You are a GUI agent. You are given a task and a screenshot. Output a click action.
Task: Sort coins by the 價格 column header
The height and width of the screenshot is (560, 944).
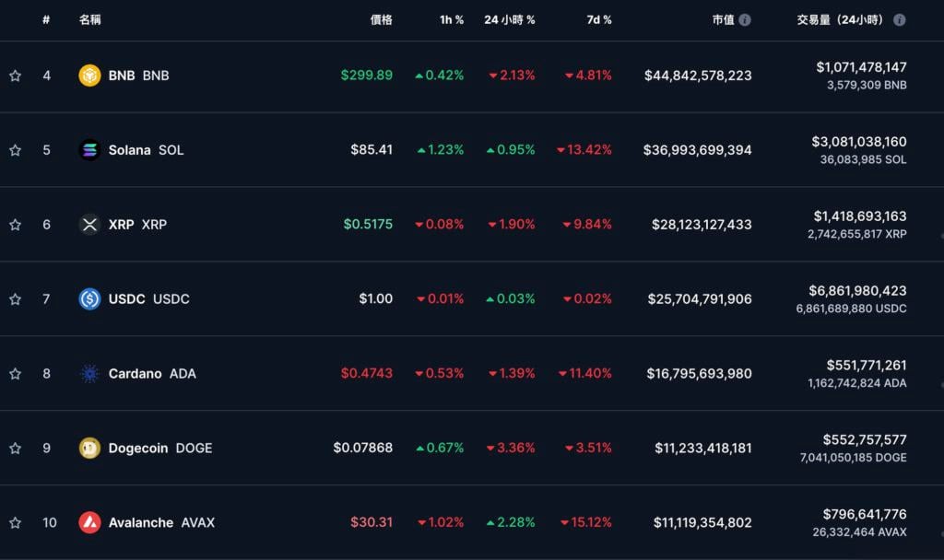[381, 19]
